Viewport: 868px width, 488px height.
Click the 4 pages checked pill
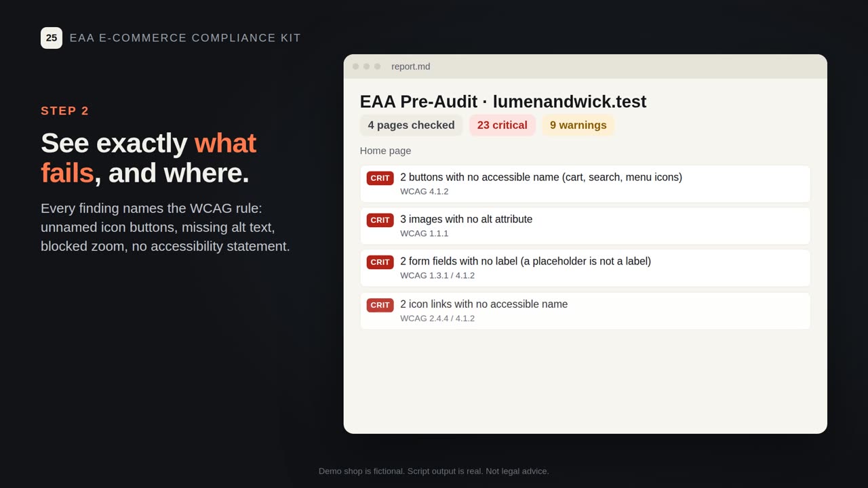(411, 125)
